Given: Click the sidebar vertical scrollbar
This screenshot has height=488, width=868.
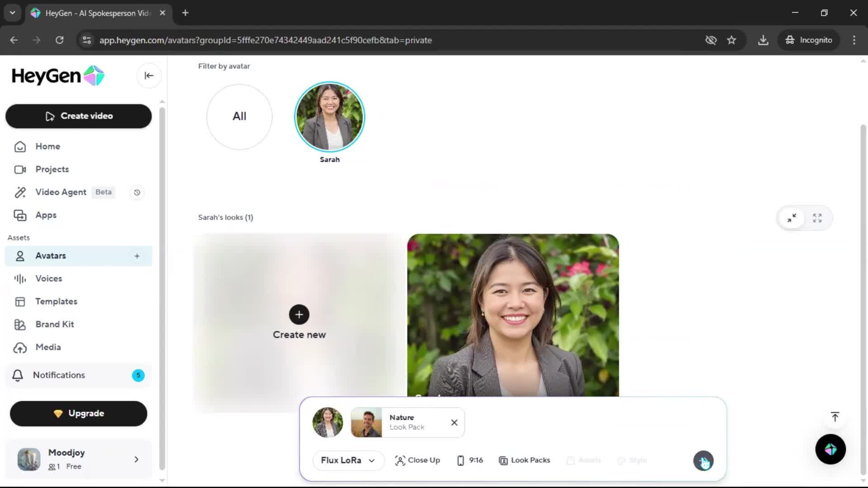Looking at the screenshot, I should 162,289.
